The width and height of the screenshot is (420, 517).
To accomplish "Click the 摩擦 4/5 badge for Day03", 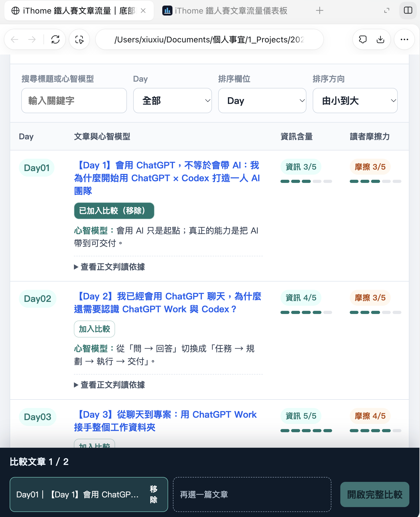I will [x=370, y=416].
